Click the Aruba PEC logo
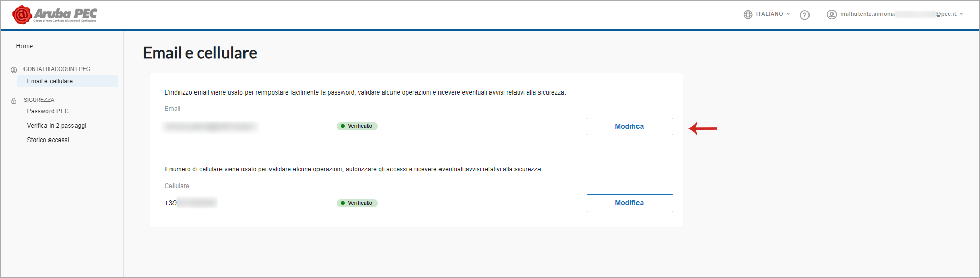Viewport: 980px width, 278px height. pos(55,15)
